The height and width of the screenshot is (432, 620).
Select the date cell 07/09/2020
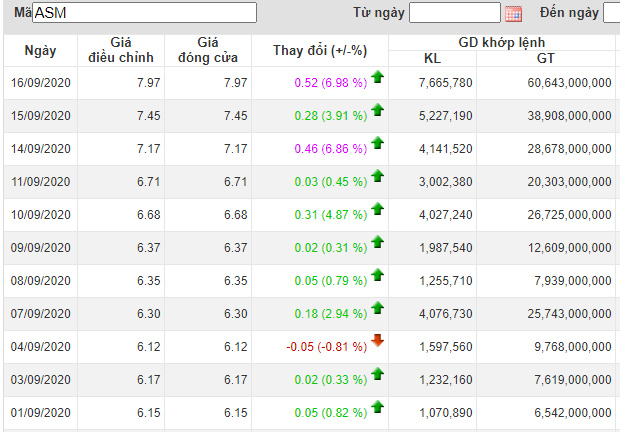pos(41,314)
